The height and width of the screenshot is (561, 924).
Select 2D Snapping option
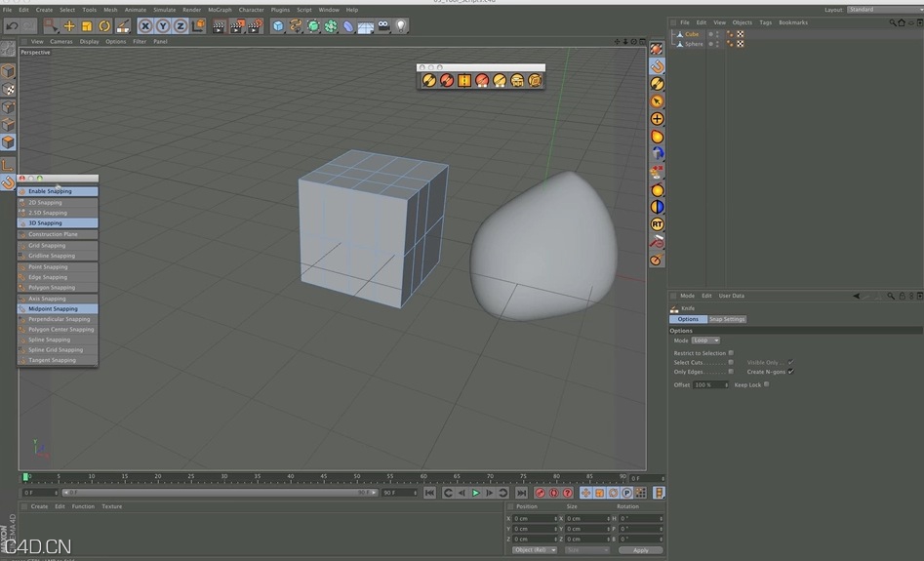point(58,202)
